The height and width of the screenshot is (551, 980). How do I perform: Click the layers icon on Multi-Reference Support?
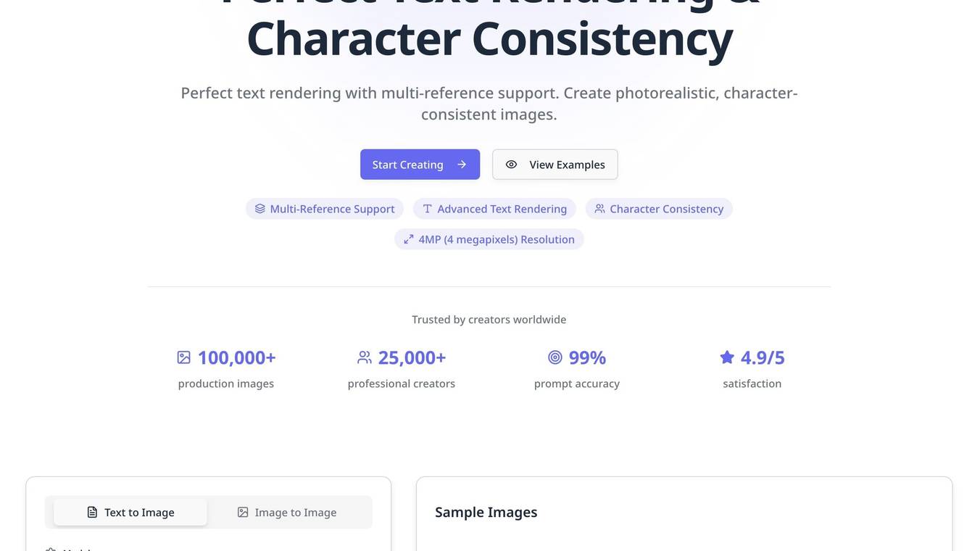pos(260,209)
